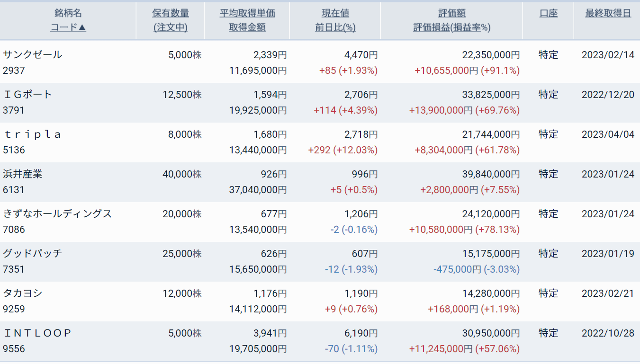Image resolution: width=640 pixels, height=364 pixels.
Task: Select stock name 浜井産業
Action: tap(23, 174)
